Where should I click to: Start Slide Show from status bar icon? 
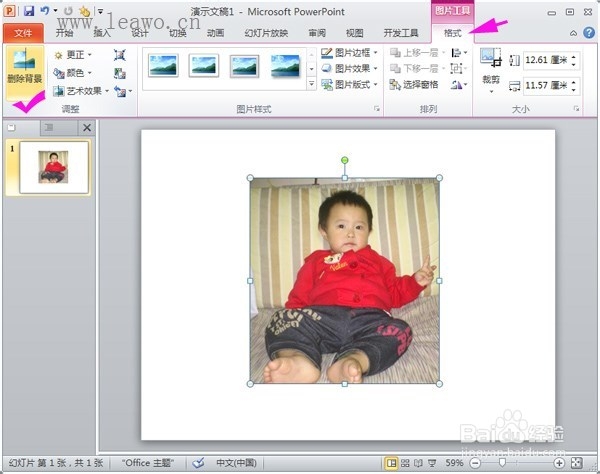(x=432, y=463)
